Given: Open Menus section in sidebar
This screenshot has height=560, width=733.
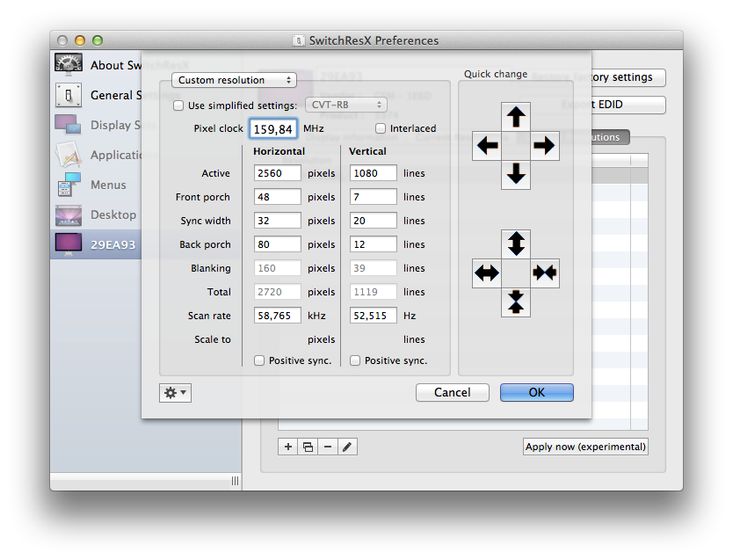Looking at the screenshot, I should click(x=98, y=185).
